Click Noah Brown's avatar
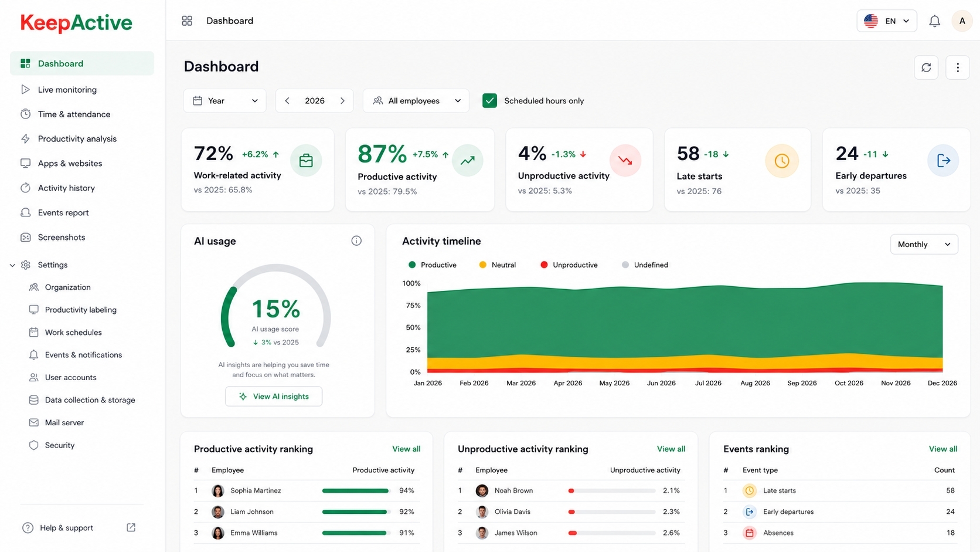980x552 pixels. [x=482, y=490]
